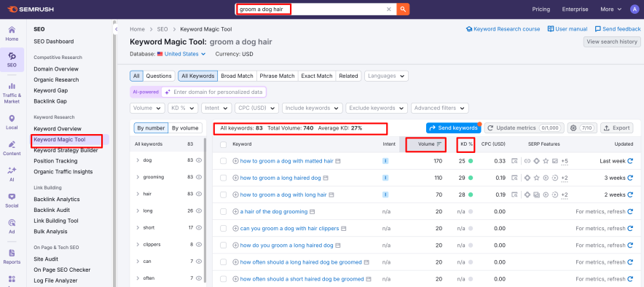Viewport: 644px width, 287px height.
Task: Add 'how to groom a long haired dog' with plus icon
Action: coord(235,178)
